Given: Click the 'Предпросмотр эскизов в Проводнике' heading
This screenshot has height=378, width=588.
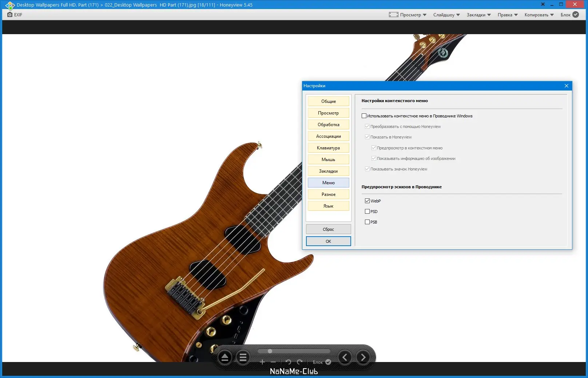Looking at the screenshot, I should [402, 187].
